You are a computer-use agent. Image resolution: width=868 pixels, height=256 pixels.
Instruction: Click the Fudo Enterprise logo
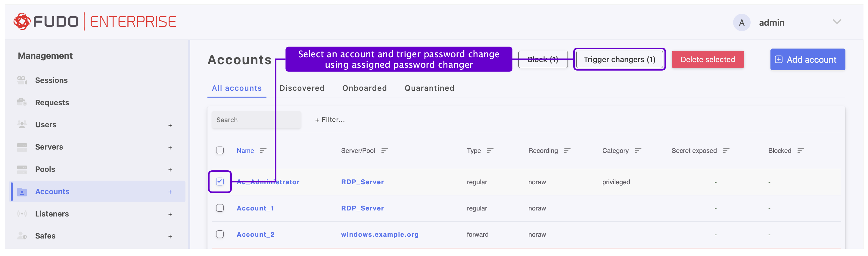point(95,22)
